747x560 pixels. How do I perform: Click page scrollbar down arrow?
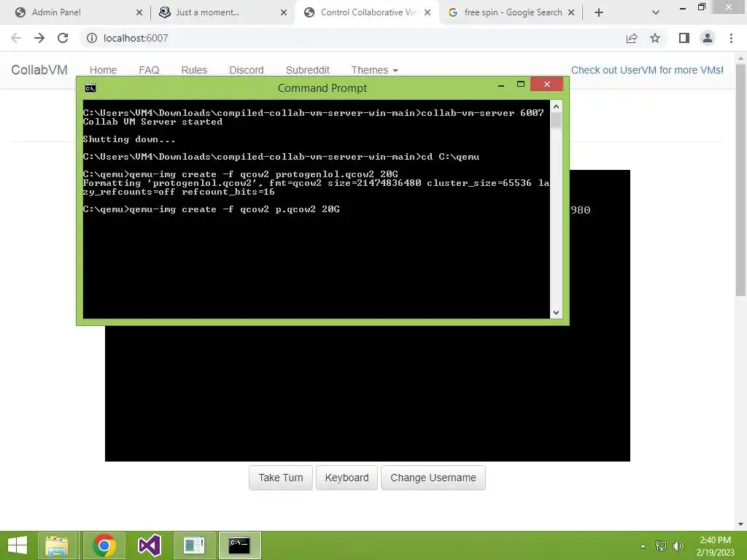(x=740, y=524)
